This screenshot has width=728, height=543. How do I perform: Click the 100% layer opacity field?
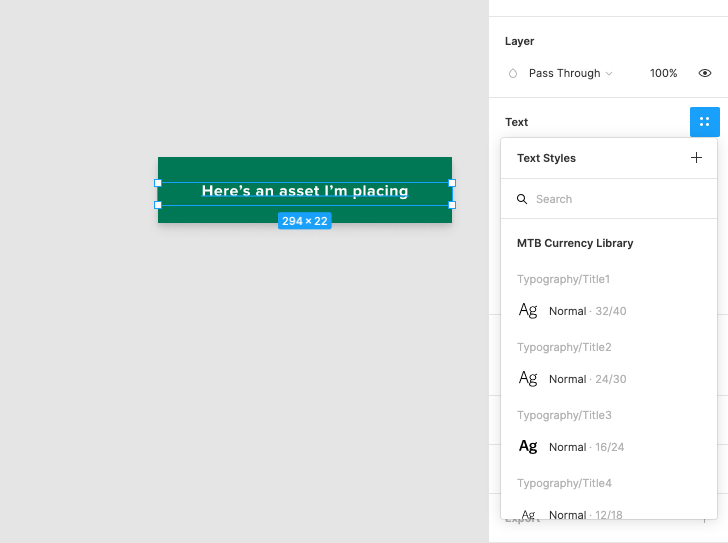pyautogui.click(x=663, y=74)
